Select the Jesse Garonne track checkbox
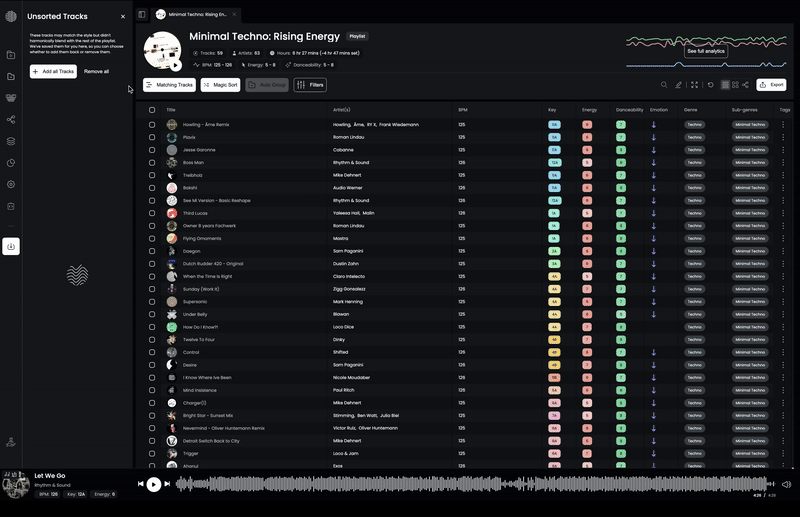Image resolution: width=800 pixels, height=517 pixels. pos(152,150)
